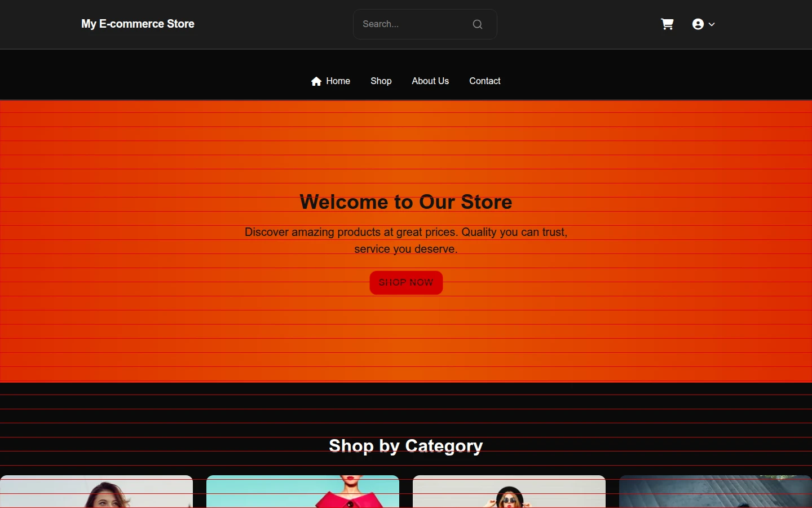The height and width of the screenshot is (508, 812).
Task: Click the SHOP NOW button
Action: 406,283
